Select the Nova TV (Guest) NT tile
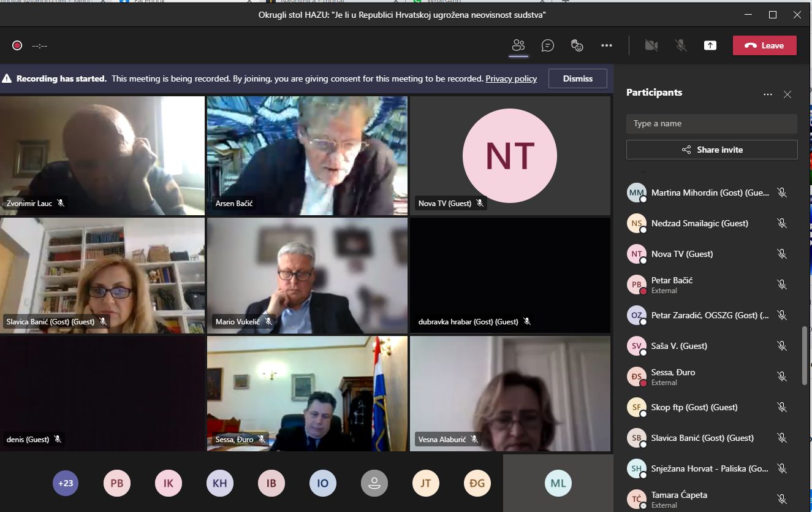 coord(510,156)
